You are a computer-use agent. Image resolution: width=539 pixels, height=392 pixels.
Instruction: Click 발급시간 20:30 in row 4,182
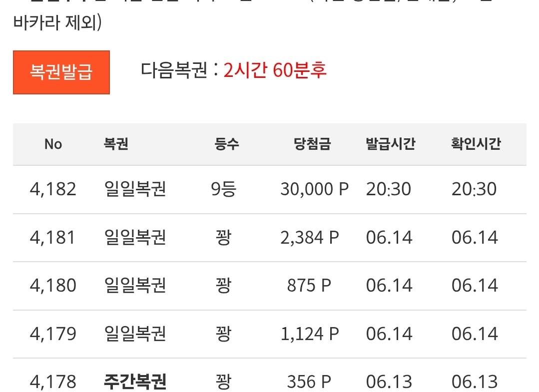(389, 189)
